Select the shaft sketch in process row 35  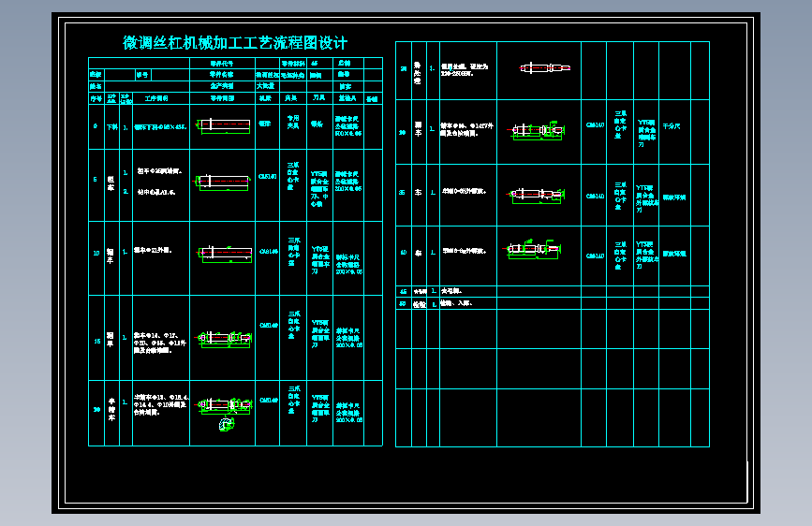click(x=536, y=196)
